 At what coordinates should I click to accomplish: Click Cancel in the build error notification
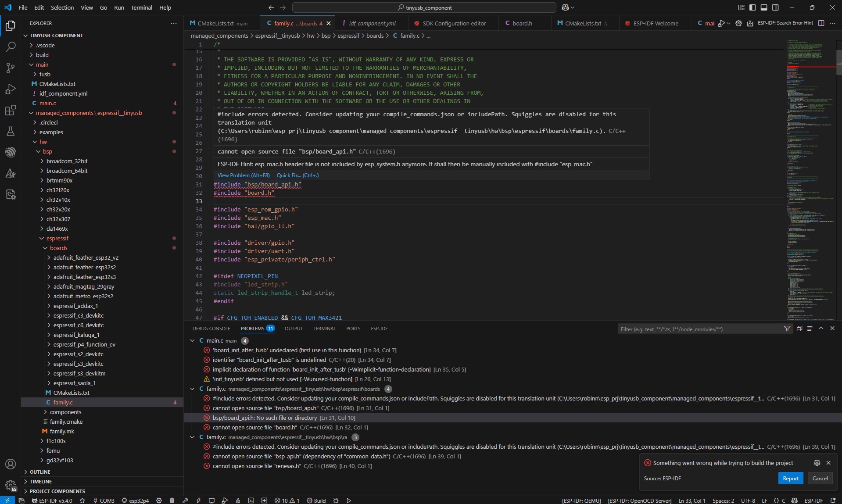(820, 478)
